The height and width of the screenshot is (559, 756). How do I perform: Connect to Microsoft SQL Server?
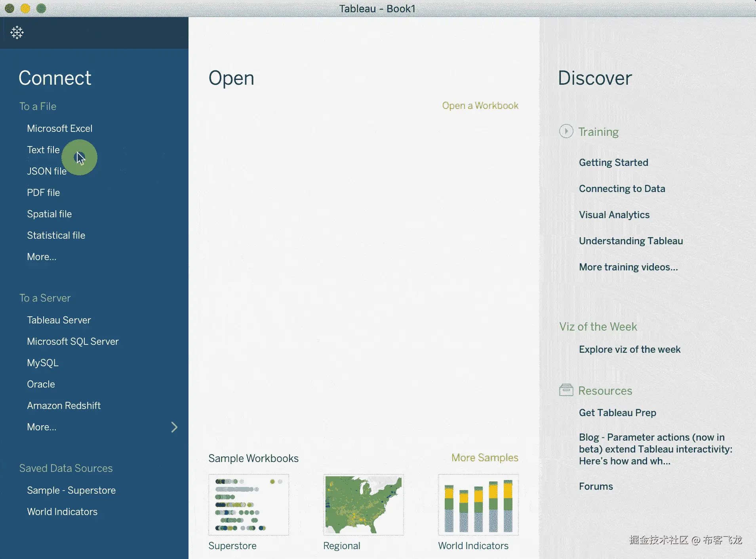coord(73,341)
